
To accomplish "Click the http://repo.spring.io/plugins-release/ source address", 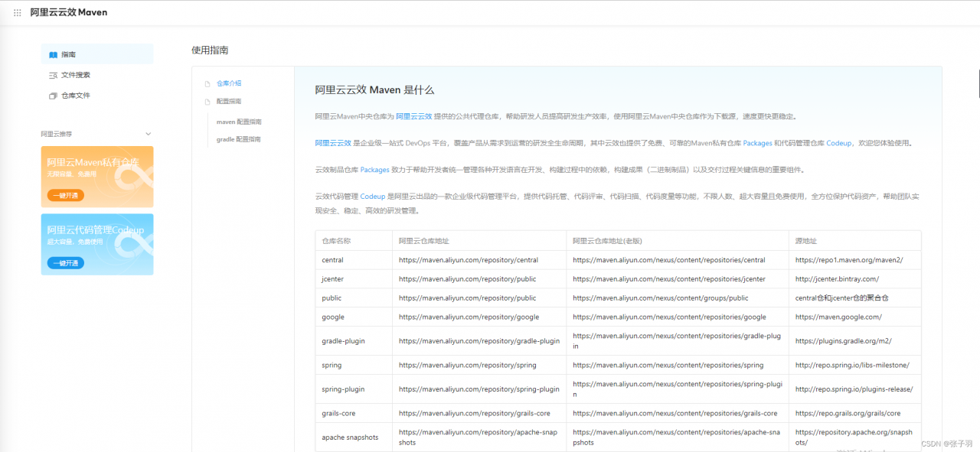I will click(854, 389).
